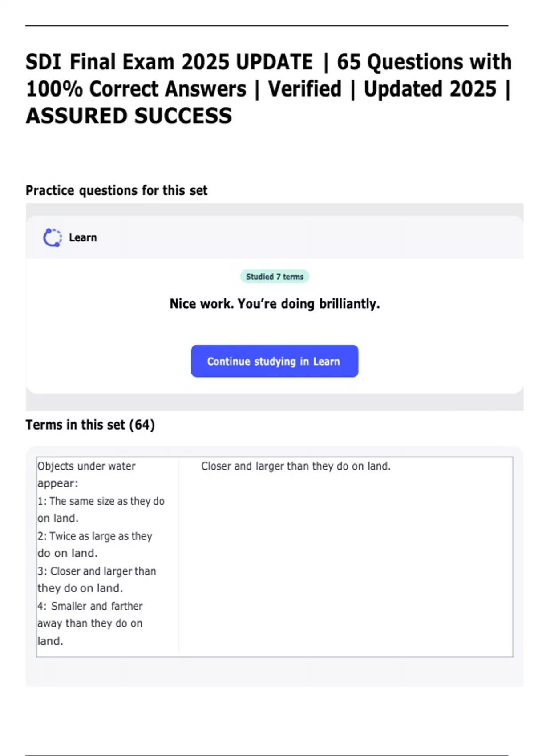Click the Continue studying in Learn button

click(x=274, y=361)
